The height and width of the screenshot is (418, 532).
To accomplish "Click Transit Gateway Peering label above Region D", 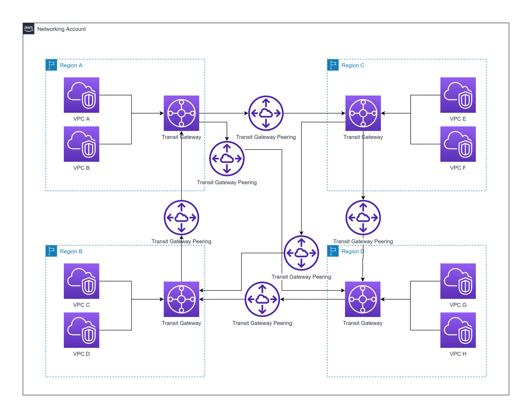I will click(363, 241).
